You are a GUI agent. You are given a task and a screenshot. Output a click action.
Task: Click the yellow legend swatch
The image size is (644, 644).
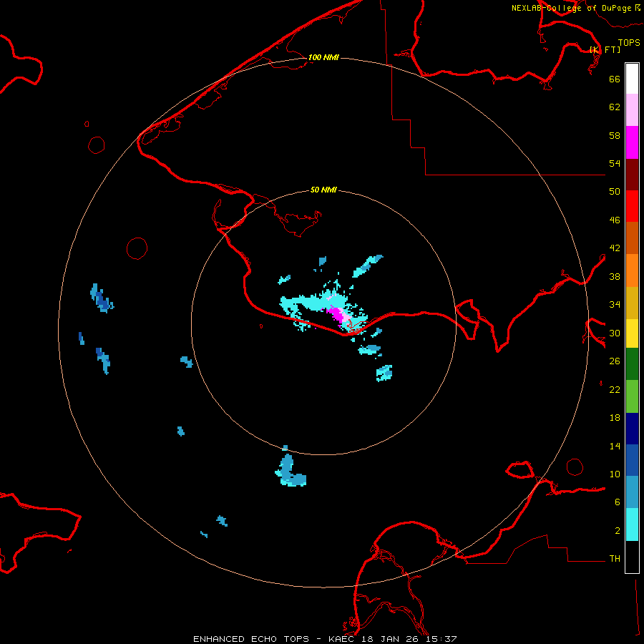632,333
